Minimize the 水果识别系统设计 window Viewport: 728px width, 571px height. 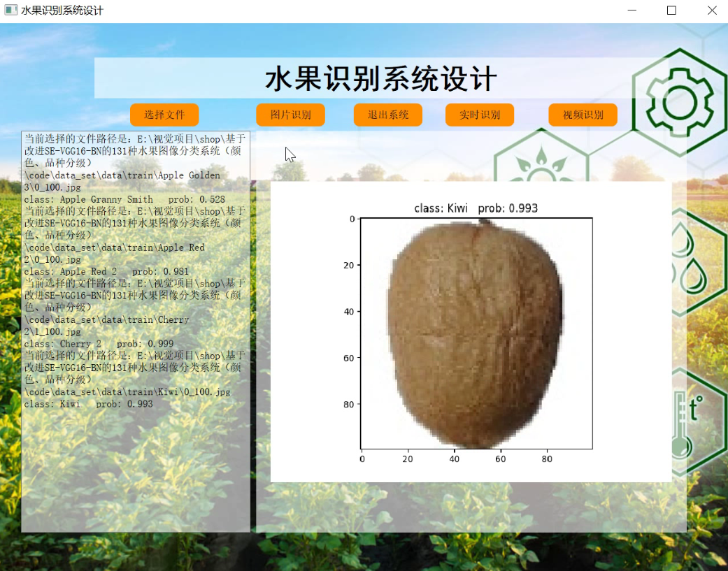pyautogui.click(x=632, y=10)
